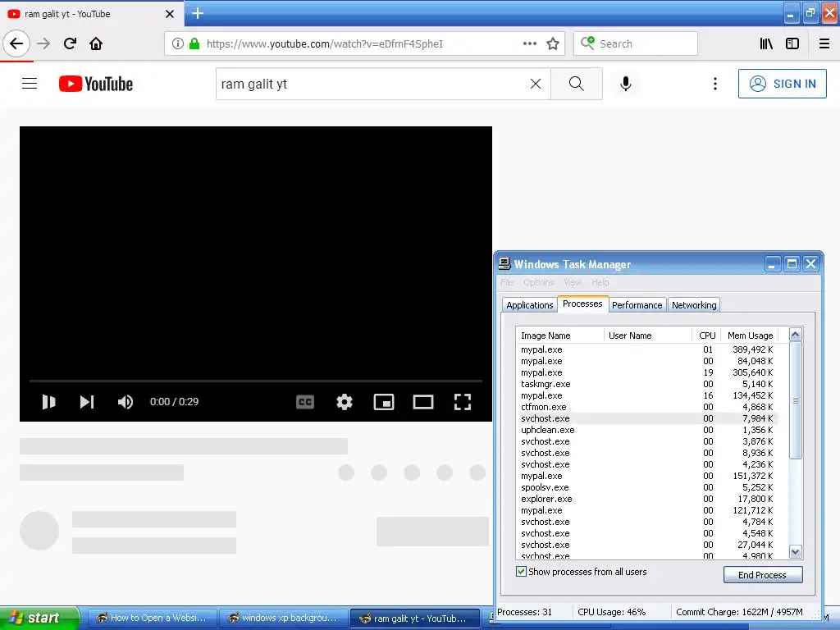Open the File menu in Task Manager
This screenshot has height=630, width=840.
[507, 282]
